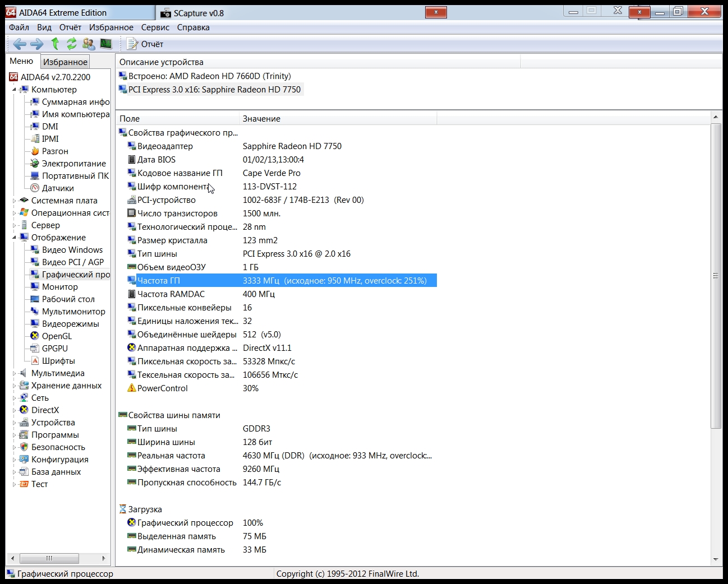Viewport: 728px width, 584px height.
Task: Click the Описание устройства column header
Action: tap(318, 62)
